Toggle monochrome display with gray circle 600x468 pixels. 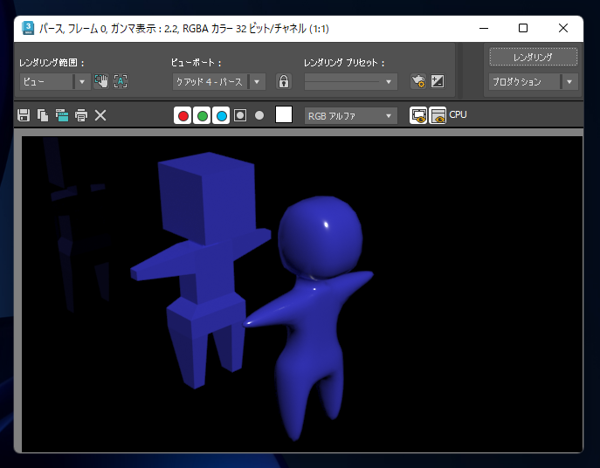point(259,115)
